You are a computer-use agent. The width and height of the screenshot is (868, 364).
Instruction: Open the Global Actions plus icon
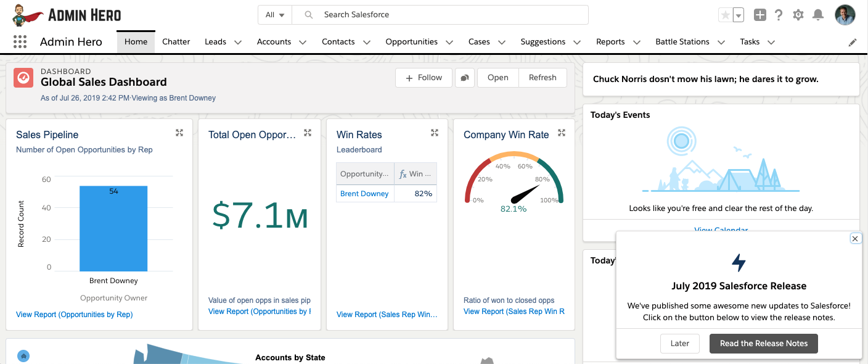pos(759,15)
